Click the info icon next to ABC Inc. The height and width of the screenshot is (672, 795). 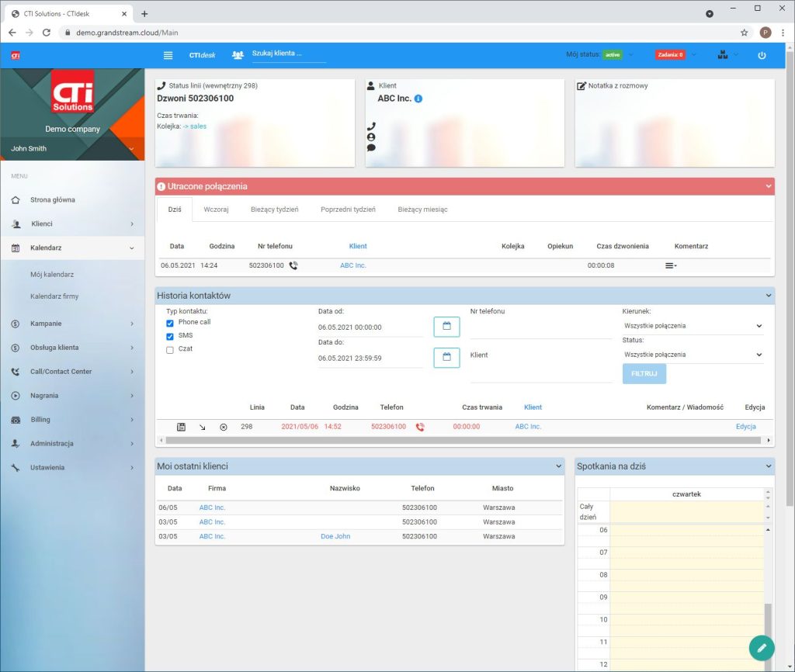tap(418, 99)
